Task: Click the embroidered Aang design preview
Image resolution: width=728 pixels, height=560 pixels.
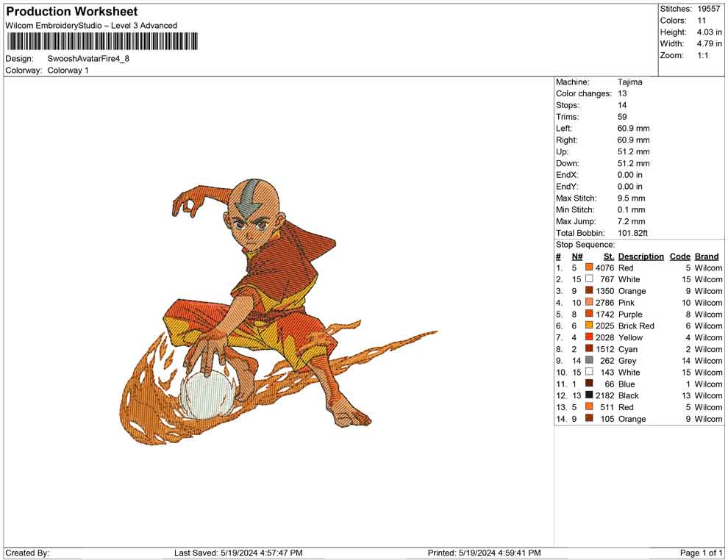Action: click(x=279, y=311)
